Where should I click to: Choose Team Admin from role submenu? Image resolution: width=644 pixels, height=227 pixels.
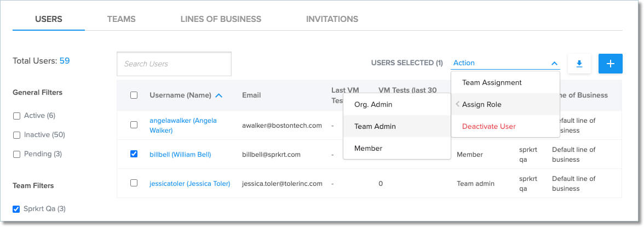(375, 126)
